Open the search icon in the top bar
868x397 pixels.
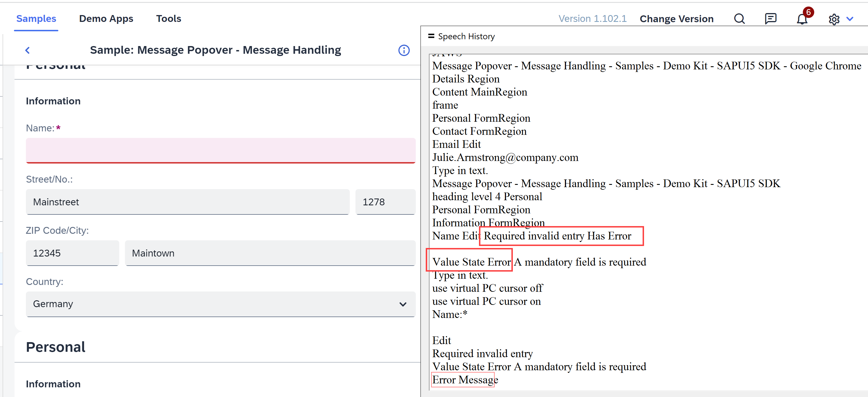point(739,18)
